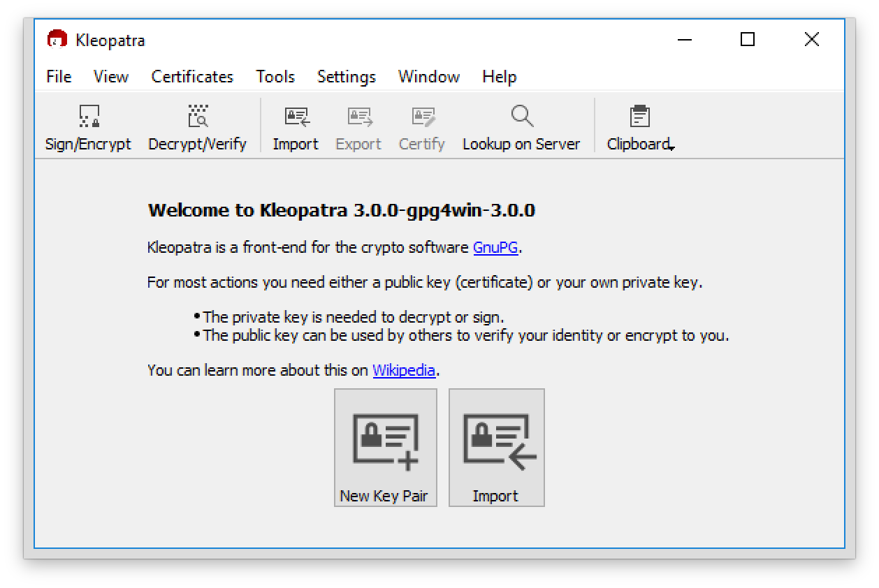Screen dimensions: 879x588
Task: Open the View menu
Action: point(110,77)
